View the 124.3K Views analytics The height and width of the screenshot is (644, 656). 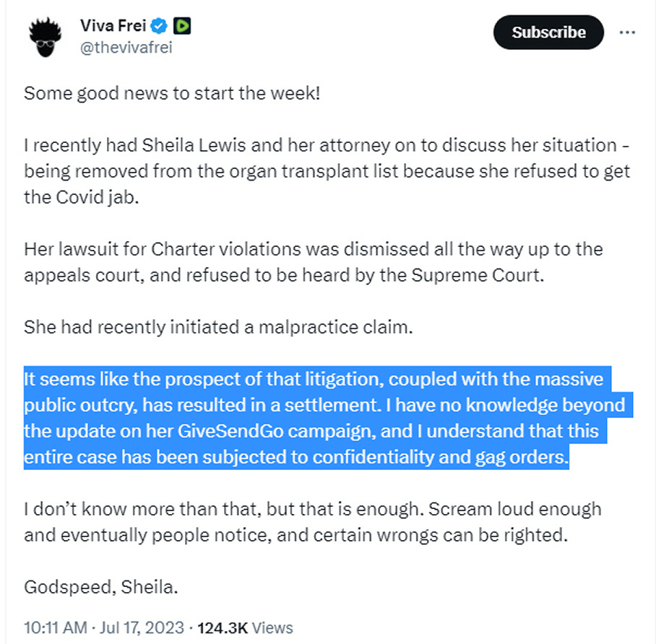[245, 627]
